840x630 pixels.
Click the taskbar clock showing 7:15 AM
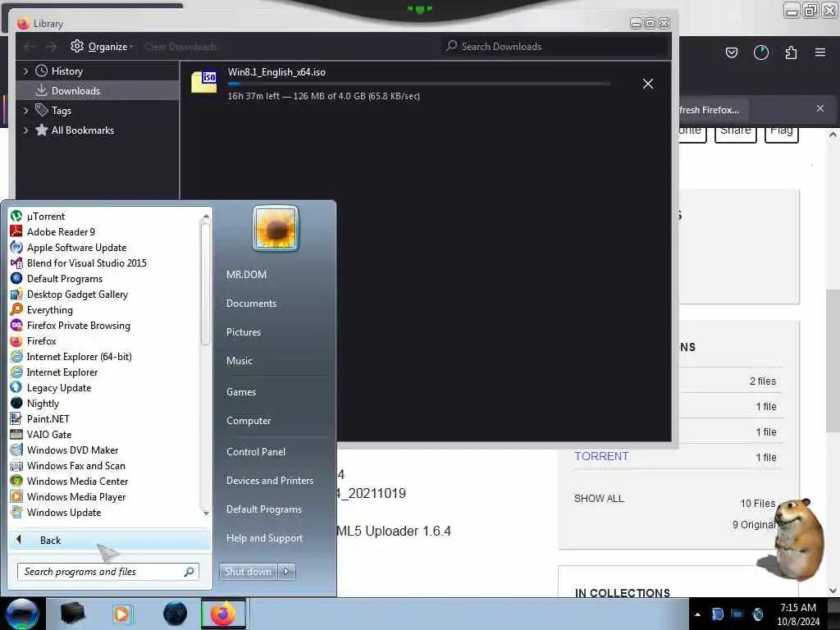click(798, 614)
